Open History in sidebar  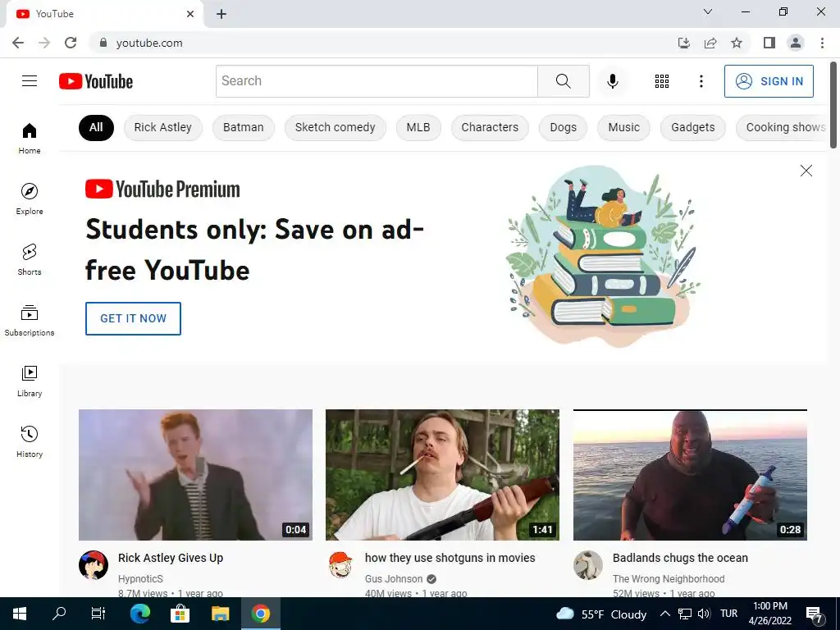tap(30, 442)
